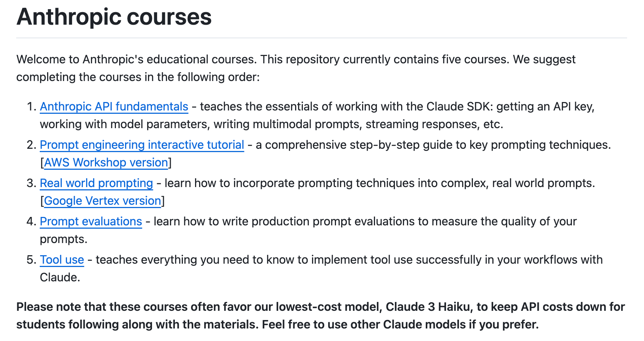
Task: Click the "Anthropic courses" page heading
Action: [x=114, y=17]
